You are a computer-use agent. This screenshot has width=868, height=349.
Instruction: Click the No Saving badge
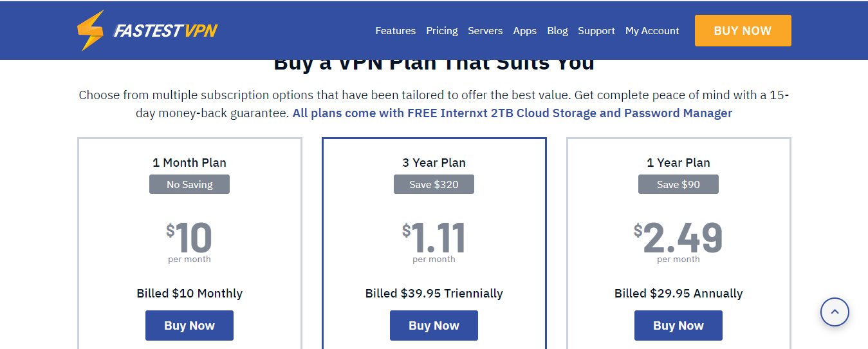[189, 184]
